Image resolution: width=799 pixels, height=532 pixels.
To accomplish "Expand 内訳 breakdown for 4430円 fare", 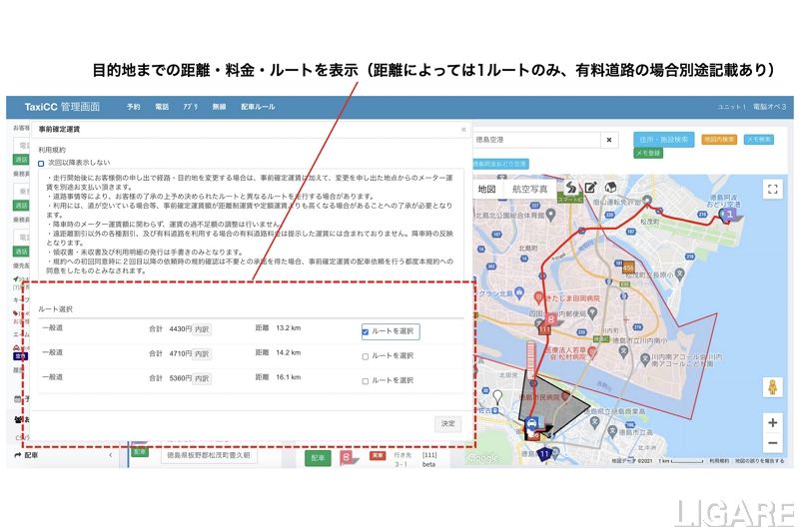I will coord(202,327).
